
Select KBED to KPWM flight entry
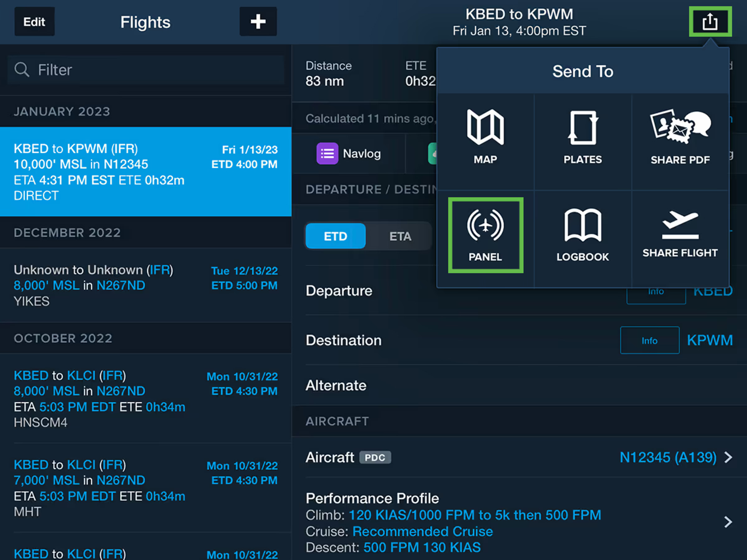click(x=145, y=172)
